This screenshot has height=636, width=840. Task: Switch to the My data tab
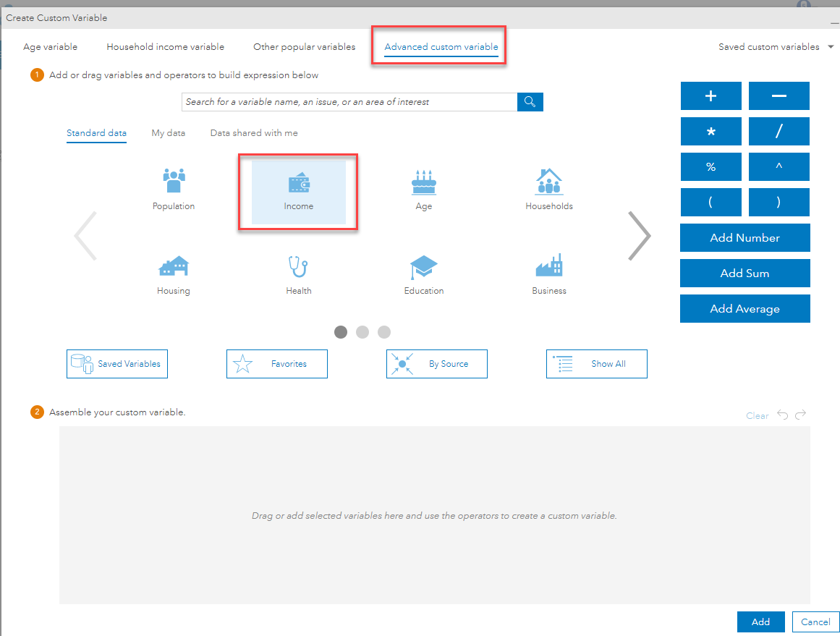pos(168,132)
